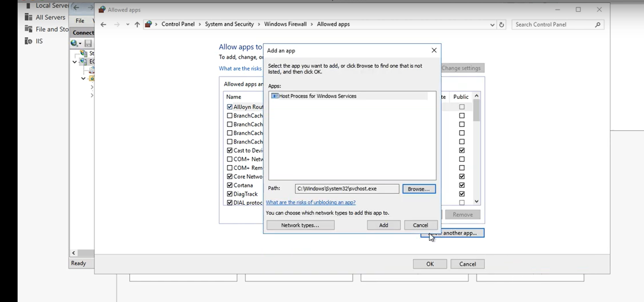
Task: Click the search magnifier in Control Panel
Action: click(x=598, y=24)
